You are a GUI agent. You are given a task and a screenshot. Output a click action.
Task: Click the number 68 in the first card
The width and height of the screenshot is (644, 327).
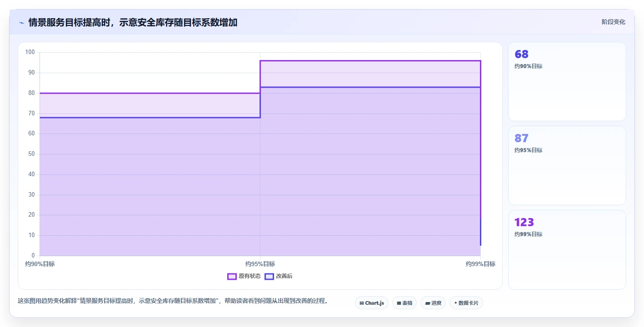pos(521,54)
